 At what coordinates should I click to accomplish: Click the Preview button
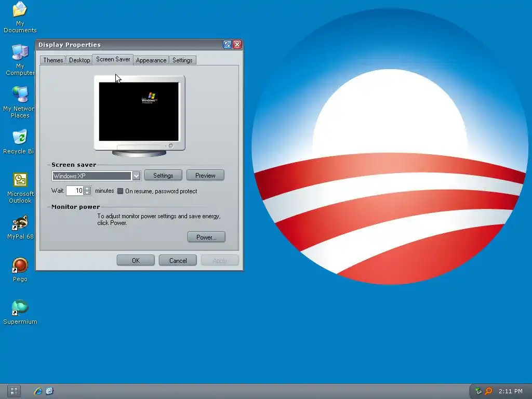(205, 176)
